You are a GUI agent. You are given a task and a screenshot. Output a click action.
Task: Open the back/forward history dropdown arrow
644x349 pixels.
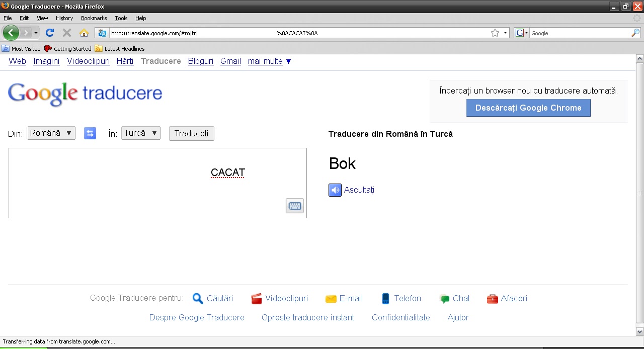click(x=36, y=33)
